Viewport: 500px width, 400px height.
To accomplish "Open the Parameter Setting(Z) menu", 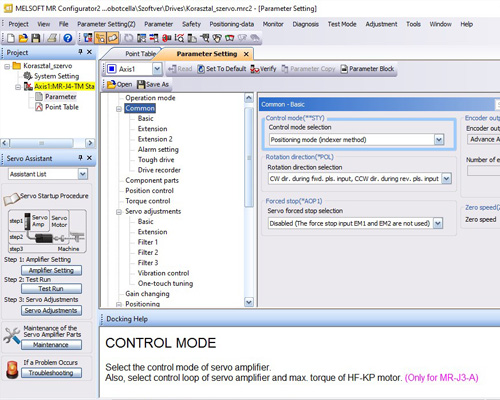I will click(106, 24).
